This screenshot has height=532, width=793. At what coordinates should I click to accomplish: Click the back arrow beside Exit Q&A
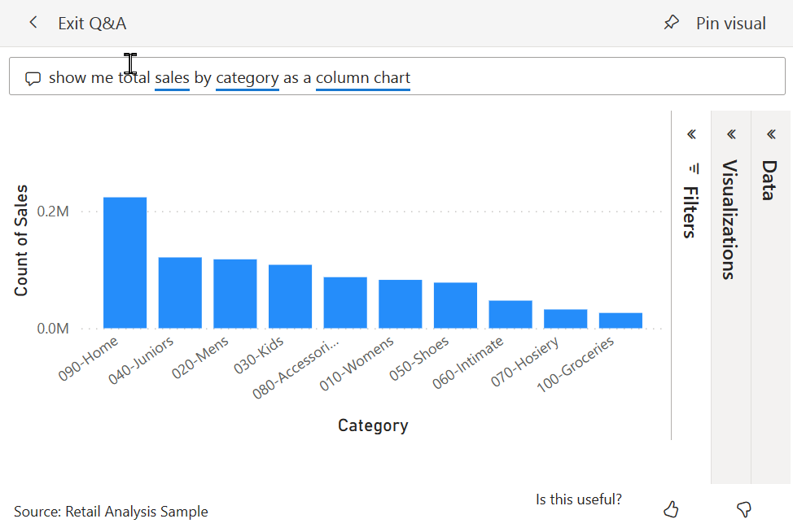(x=33, y=22)
